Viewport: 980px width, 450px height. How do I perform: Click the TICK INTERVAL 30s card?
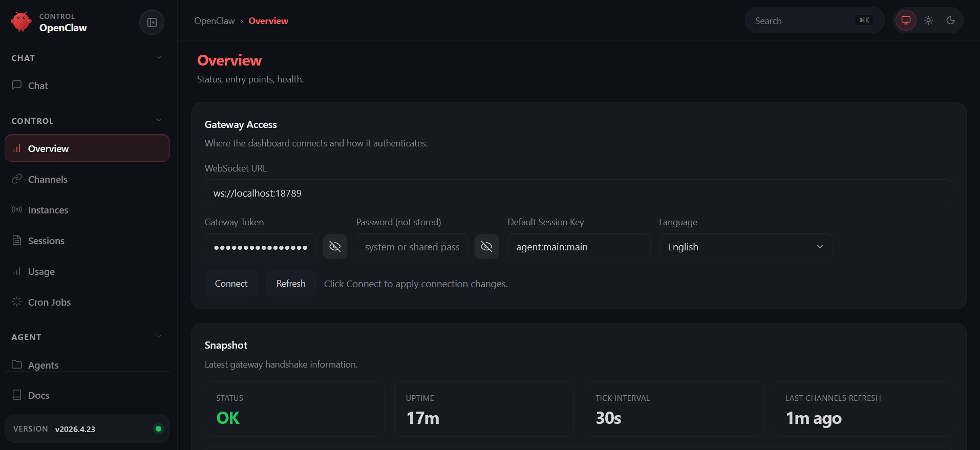point(674,409)
